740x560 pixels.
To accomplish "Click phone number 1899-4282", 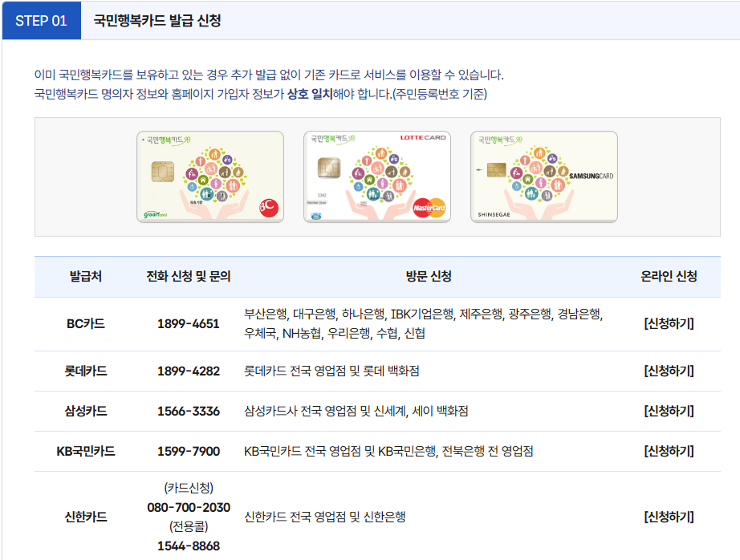I will point(189,371).
